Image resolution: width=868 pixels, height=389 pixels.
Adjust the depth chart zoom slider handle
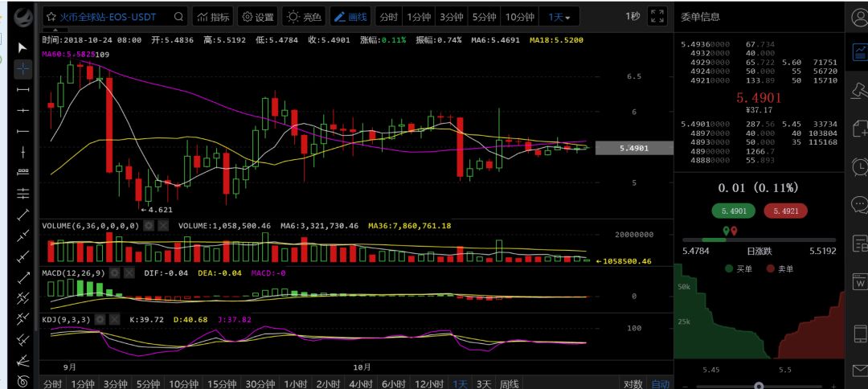759,386
